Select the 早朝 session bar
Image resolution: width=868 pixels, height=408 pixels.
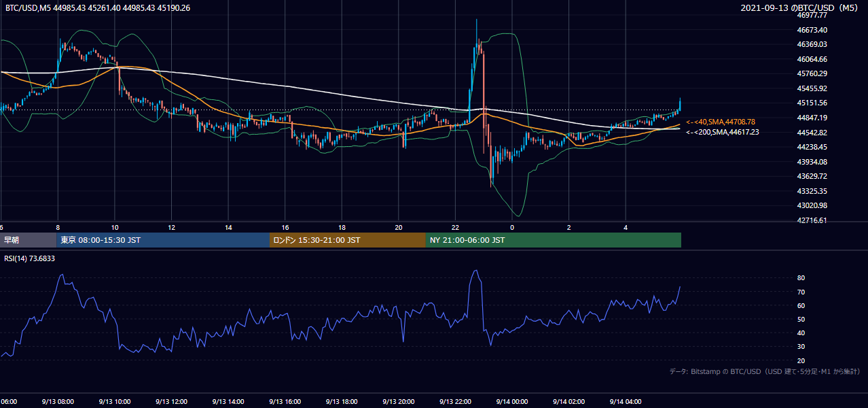[29, 240]
